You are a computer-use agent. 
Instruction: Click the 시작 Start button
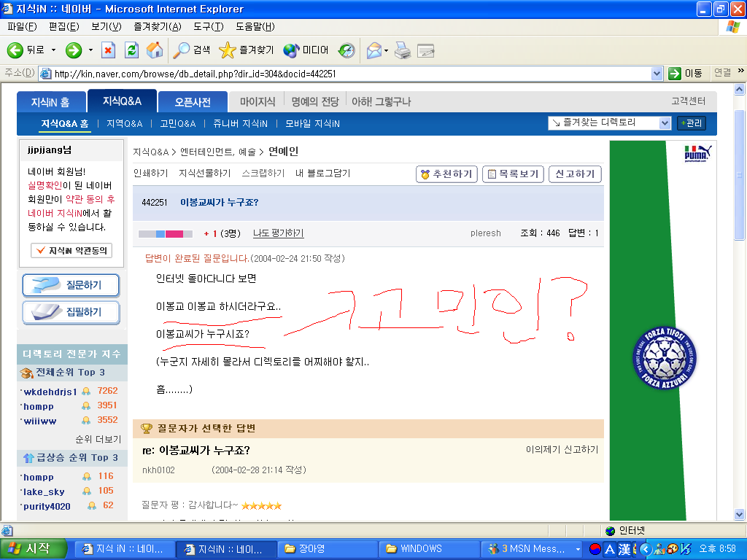(x=32, y=548)
